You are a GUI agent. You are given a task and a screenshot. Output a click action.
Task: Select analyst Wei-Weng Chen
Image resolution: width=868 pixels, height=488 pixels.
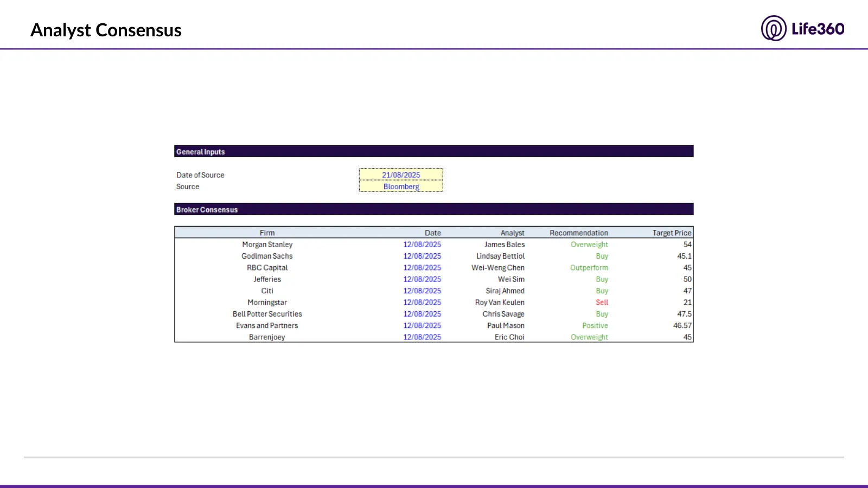[x=498, y=268]
